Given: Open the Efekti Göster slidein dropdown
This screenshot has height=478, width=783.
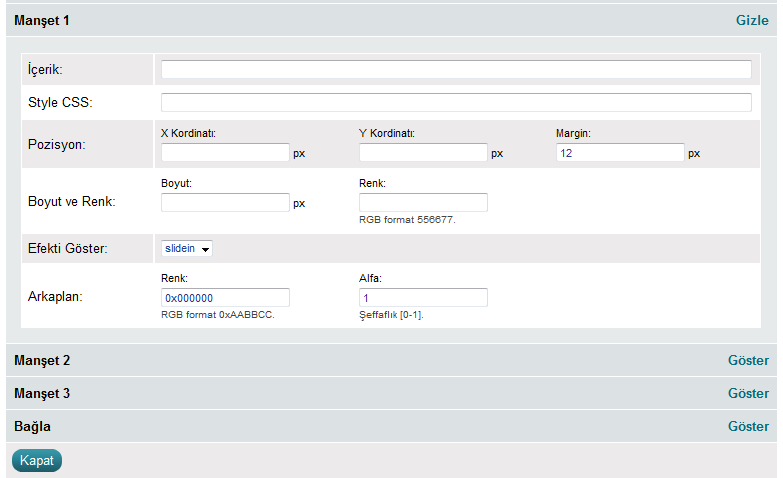Looking at the screenshot, I should click(x=187, y=248).
